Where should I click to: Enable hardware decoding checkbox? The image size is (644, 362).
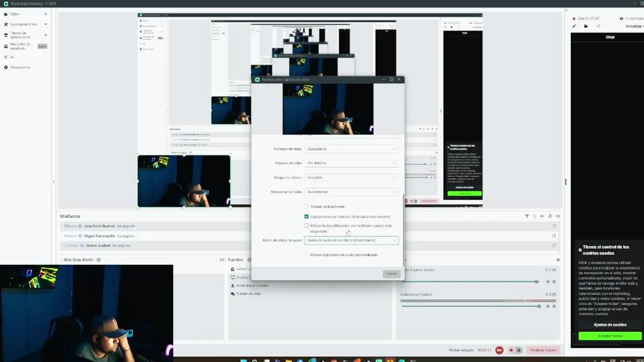pyautogui.click(x=306, y=226)
